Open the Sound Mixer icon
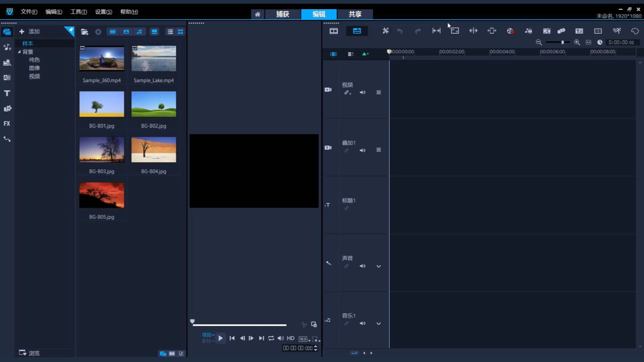Screen dimensions: 644x362 pos(529,31)
